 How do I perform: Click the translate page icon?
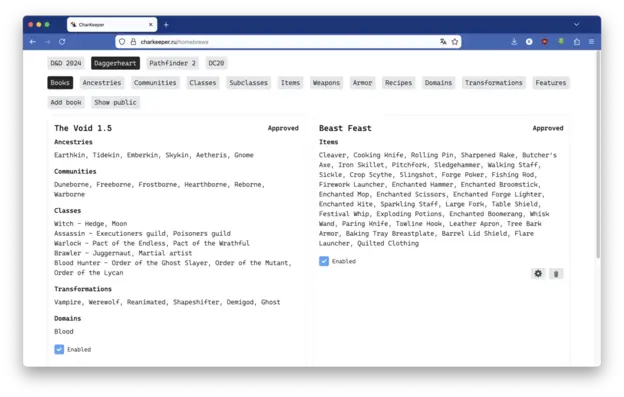[x=443, y=42]
